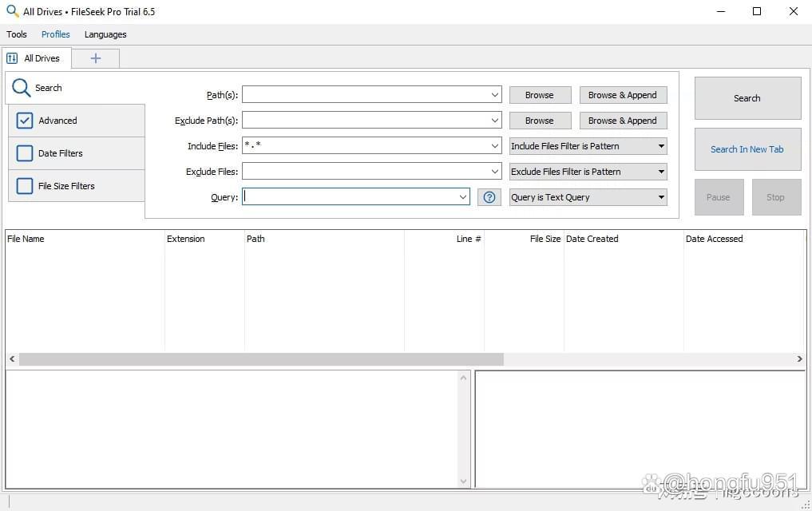The image size is (812, 511).
Task: Select the All Drives tab
Action: click(x=36, y=58)
